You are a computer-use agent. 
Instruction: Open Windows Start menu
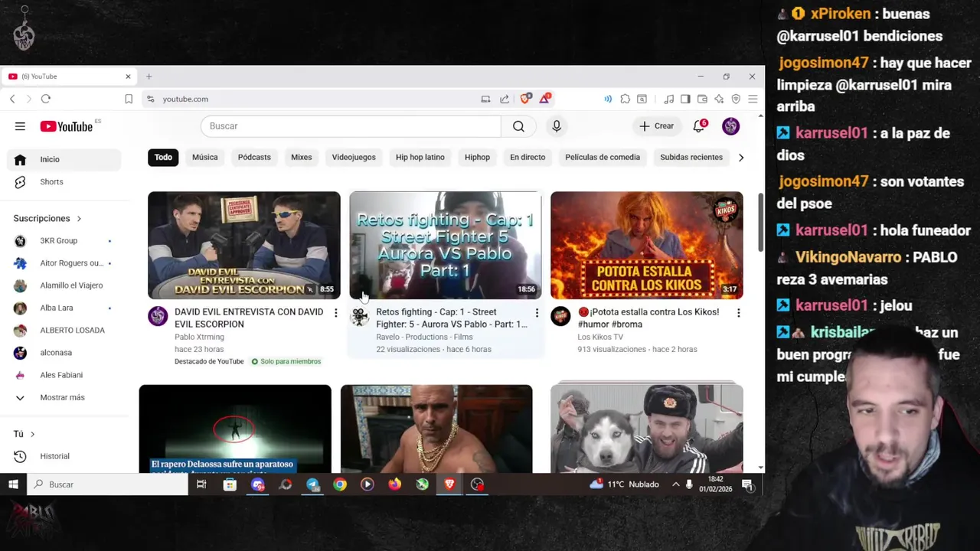pyautogui.click(x=13, y=484)
